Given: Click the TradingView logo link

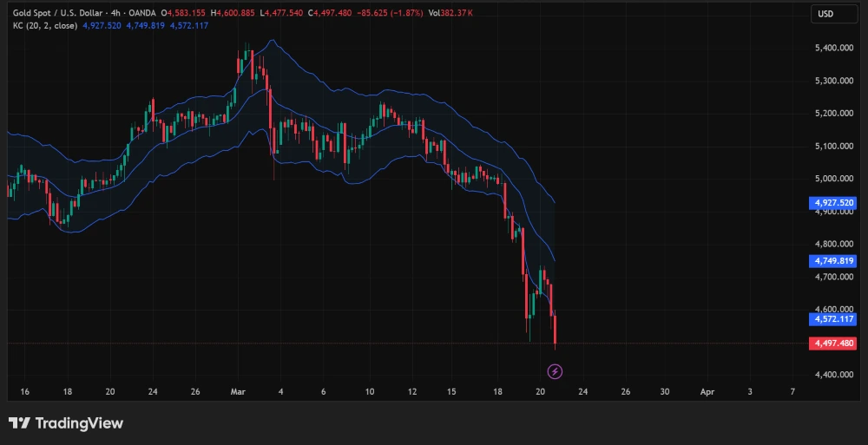Looking at the screenshot, I should 66,423.
